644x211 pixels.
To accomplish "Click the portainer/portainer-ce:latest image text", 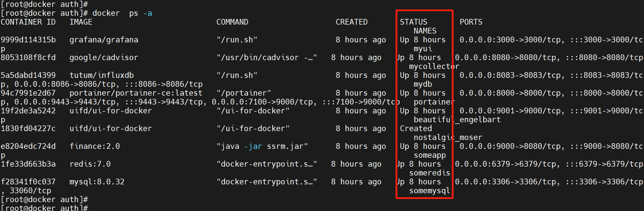I will [x=136, y=93].
